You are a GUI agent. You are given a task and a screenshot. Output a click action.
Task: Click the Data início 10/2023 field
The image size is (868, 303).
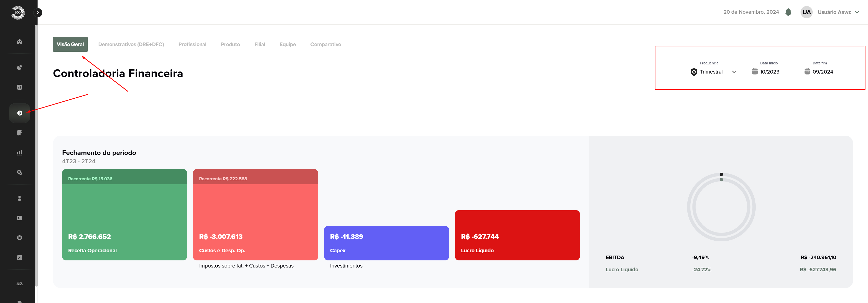pos(769,72)
